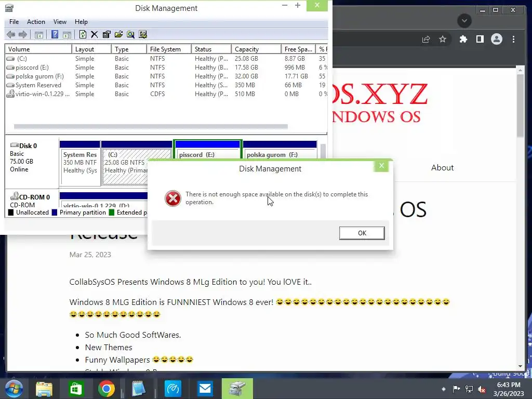Close the error dialog with green X
This screenshot has width=532, height=399.
pyautogui.click(x=381, y=166)
